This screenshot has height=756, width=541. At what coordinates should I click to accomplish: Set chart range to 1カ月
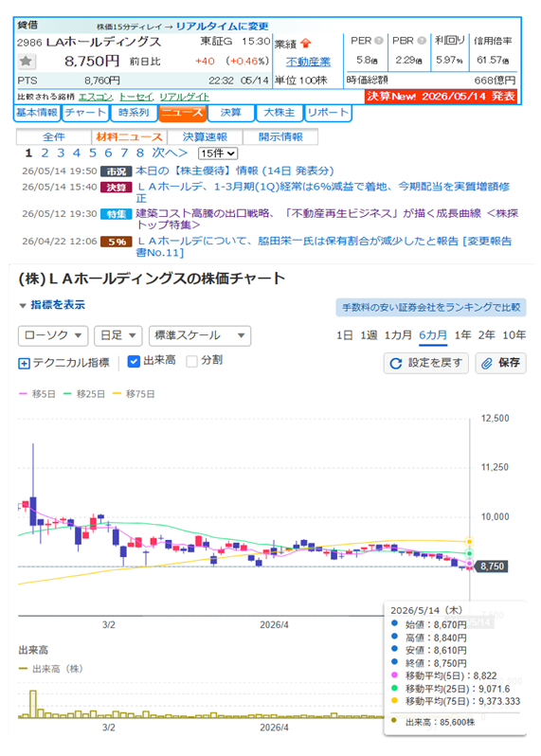click(x=398, y=335)
